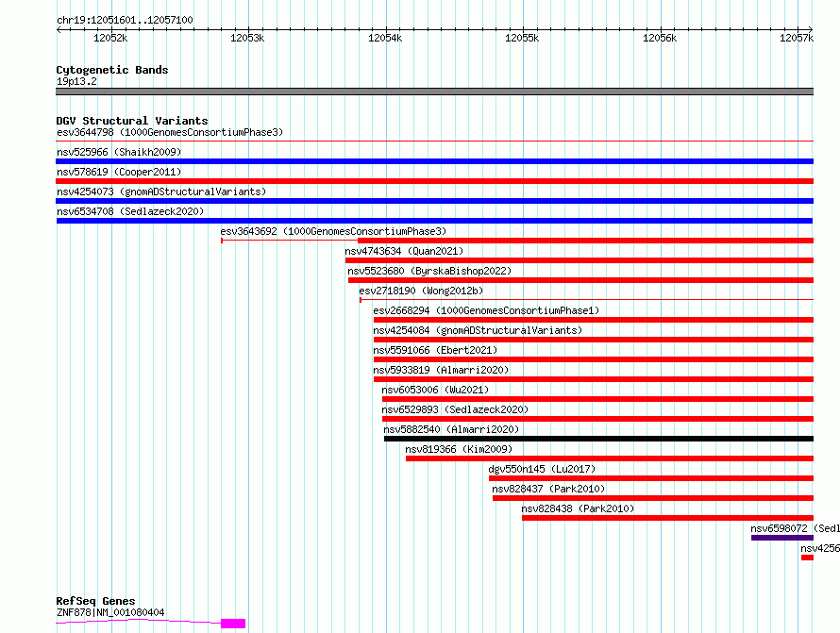Click nsv6529893 Sedlazeck2020 variant label
Image resolution: width=840 pixels, height=633 pixels.
[455, 409]
